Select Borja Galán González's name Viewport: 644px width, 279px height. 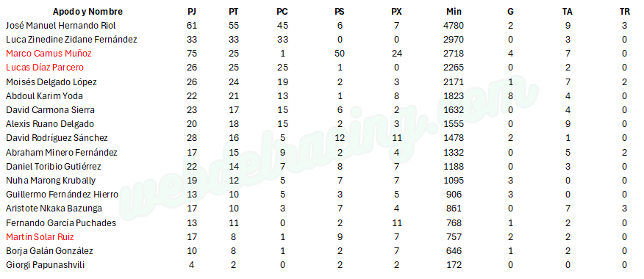point(49,250)
